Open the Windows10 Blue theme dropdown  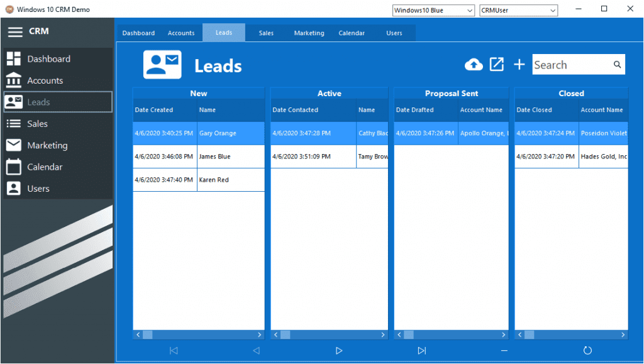(x=433, y=10)
